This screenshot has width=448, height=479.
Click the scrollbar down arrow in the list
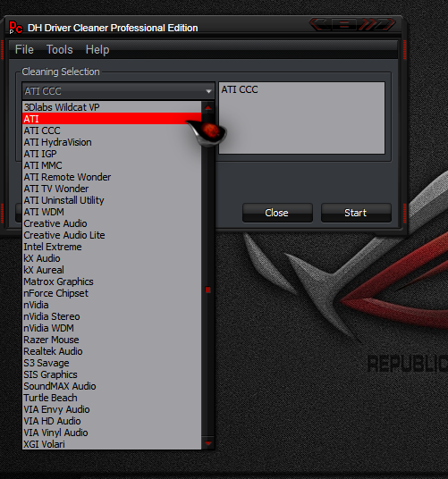click(x=208, y=443)
